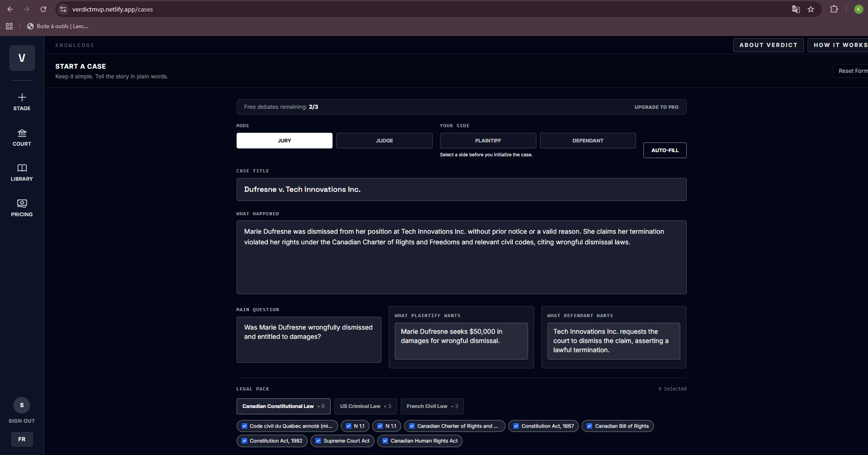The width and height of the screenshot is (868, 455).
Task: Open the site information icon in the address bar
Action: coord(63,9)
